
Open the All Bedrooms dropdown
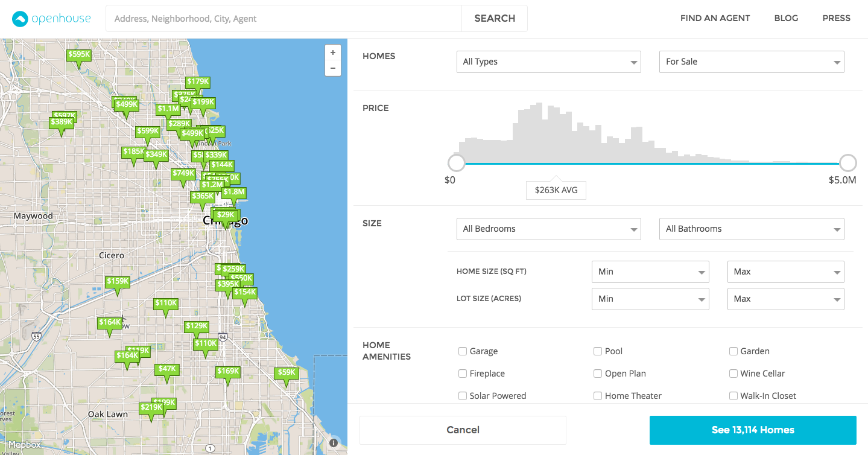pyautogui.click(x=548, y=229)
